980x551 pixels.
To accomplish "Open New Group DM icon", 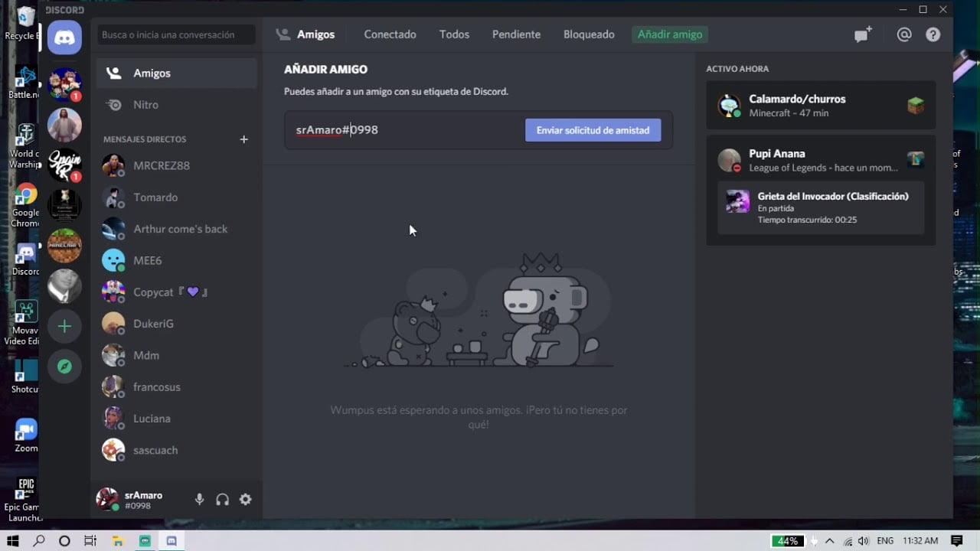I will point(863,34).
